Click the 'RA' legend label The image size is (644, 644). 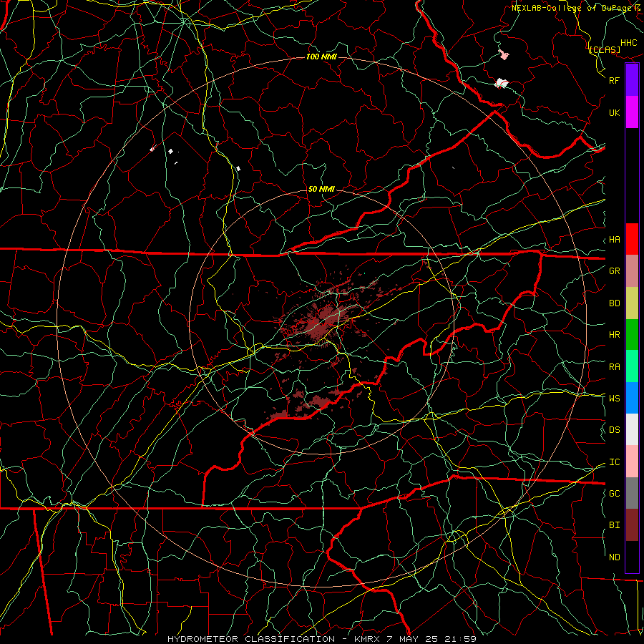[x=614, y=367]
